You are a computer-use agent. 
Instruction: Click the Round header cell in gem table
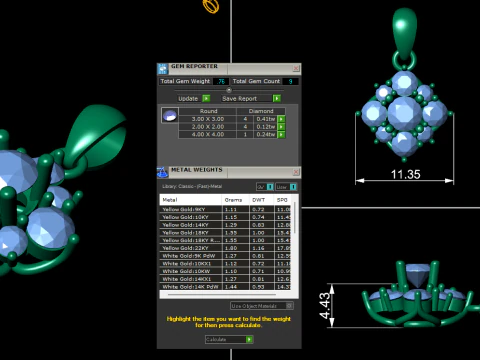(208, 111)
